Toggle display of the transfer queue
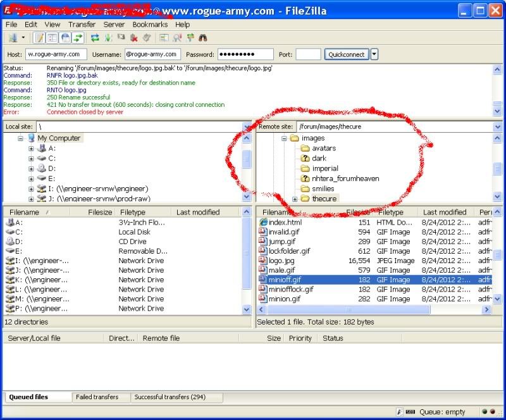Screen dimensions: 506x420 tap(78, 38)
